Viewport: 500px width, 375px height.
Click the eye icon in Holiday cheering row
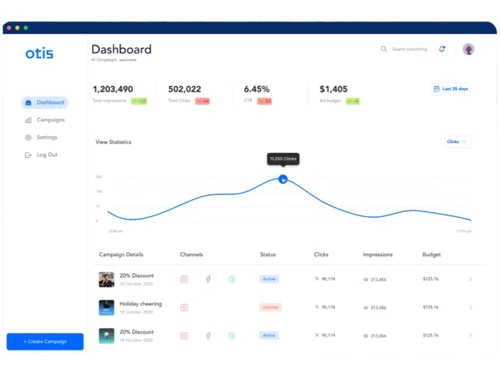click(x=366, y=308)
